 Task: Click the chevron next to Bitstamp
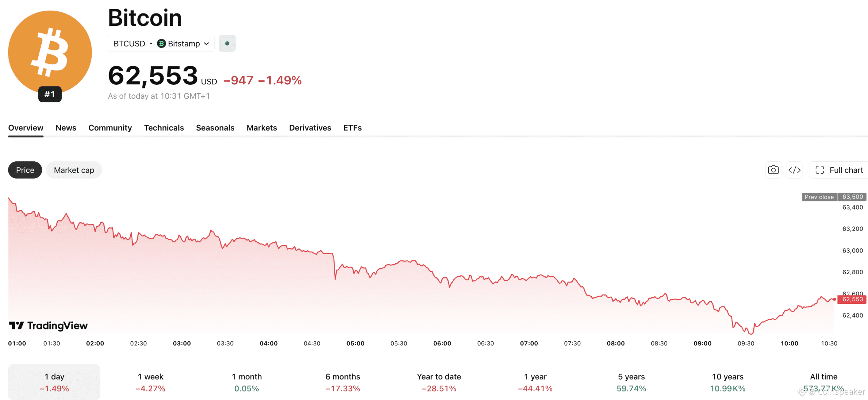(206, 43)
